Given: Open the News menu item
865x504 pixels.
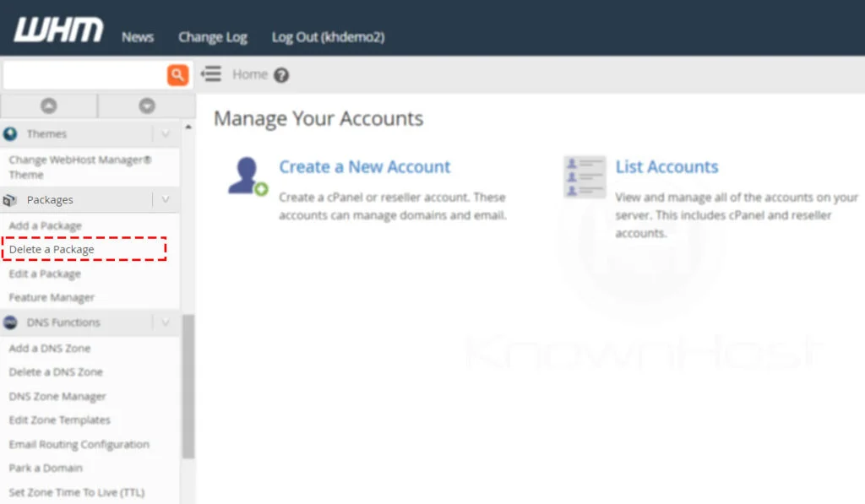Looking at the screenshot, I should (x=138, y=37).
